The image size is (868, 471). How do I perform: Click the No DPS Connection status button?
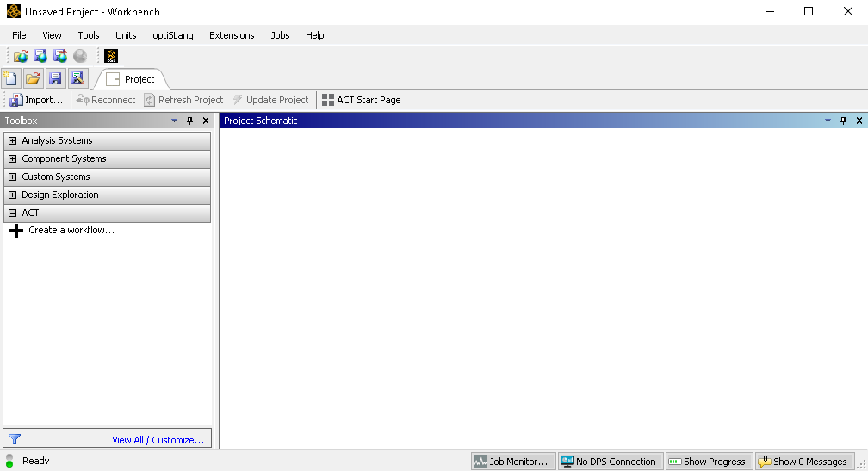pos(611,461)
